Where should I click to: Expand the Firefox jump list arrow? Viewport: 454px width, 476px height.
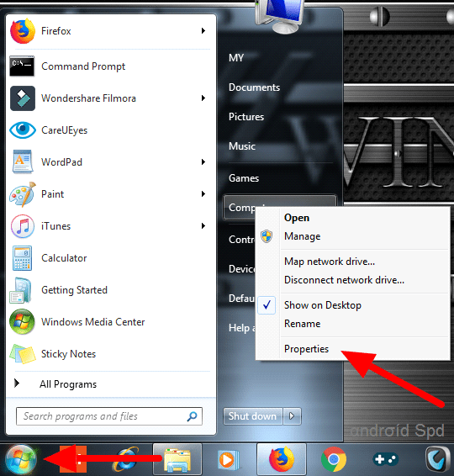[203, 30]
